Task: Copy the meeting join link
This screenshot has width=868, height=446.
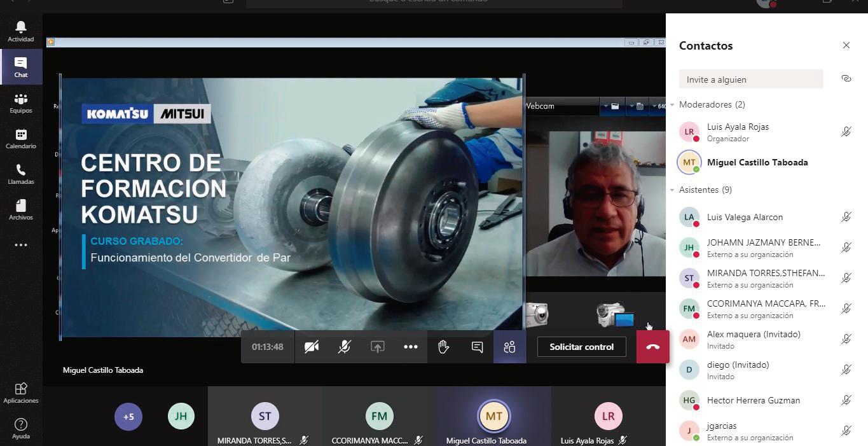Action: [x=846, y=78]
